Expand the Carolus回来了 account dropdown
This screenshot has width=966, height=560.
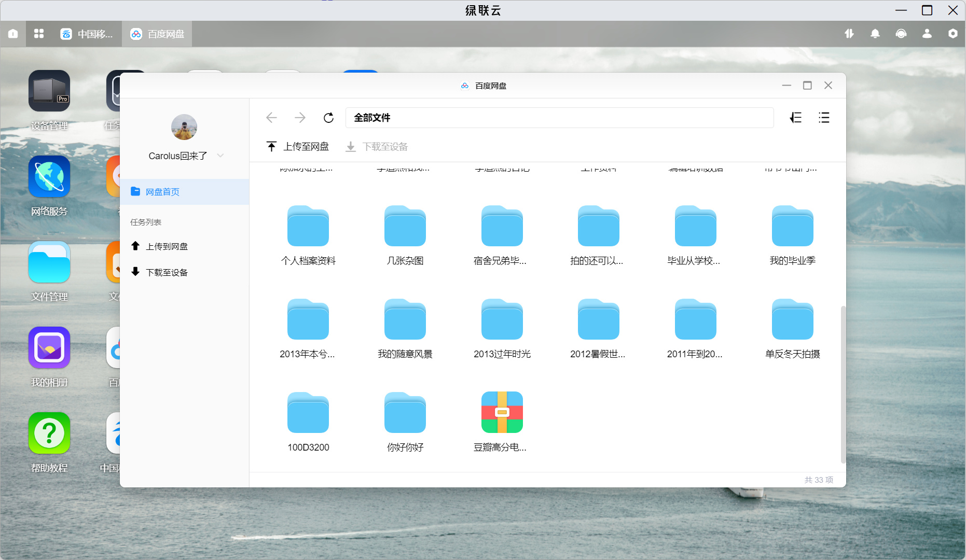(x=220, y=156)
